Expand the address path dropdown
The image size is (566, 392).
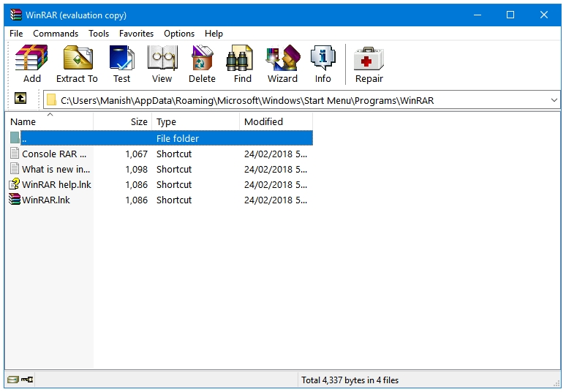pyautogui.click(x=554, y=100)
